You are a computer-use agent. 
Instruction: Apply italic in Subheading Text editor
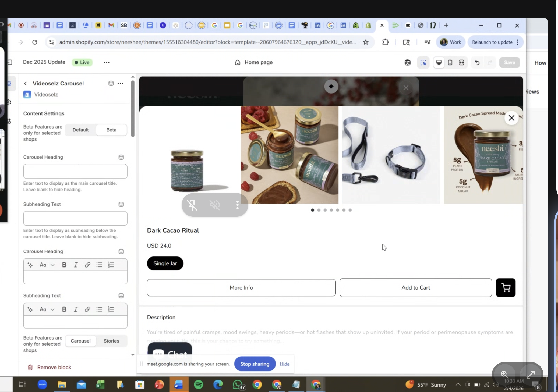76,309
